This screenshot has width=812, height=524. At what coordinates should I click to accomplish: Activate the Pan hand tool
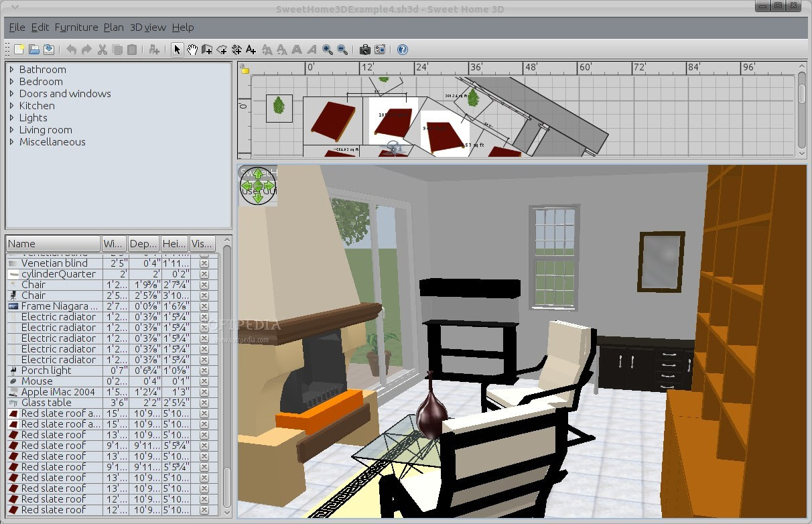pos(192,50)
